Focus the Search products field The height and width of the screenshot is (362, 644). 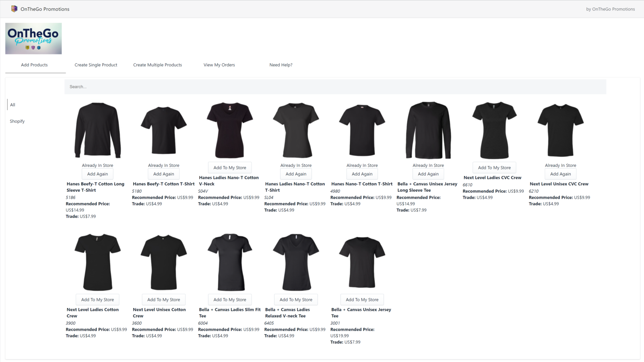coord(335,87)
